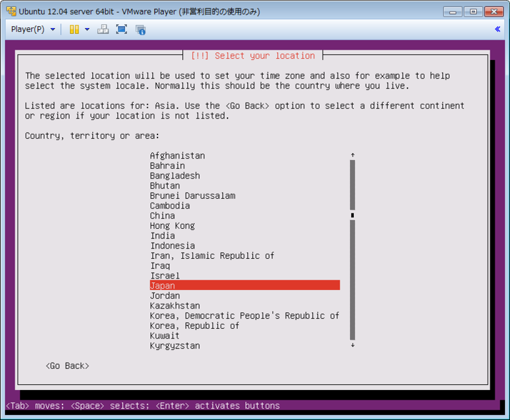Select Hong Kong in the country list
The image size is (510, 420).
click(x=172, y=226)
